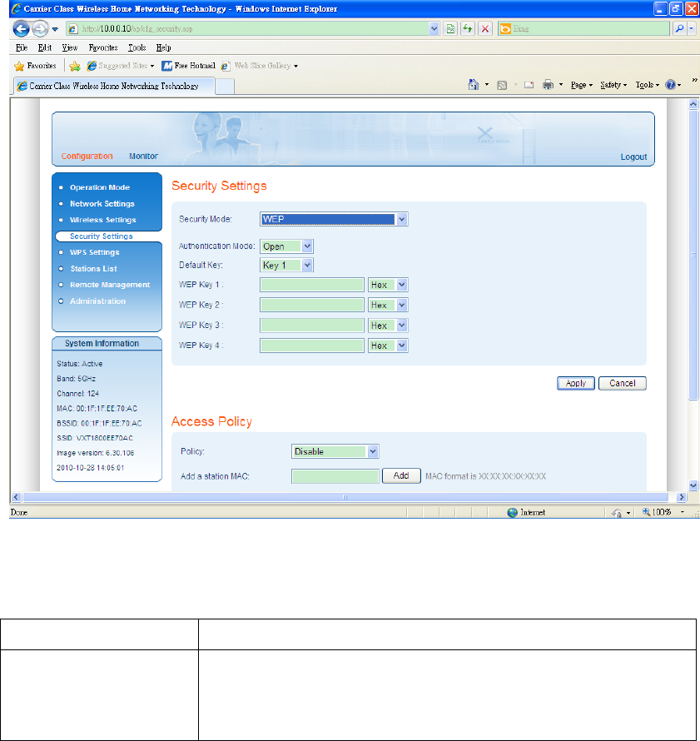Viewport: 700px width, 741px height.
Task: Click the red Stop loading icon
Action: point(484,29)
